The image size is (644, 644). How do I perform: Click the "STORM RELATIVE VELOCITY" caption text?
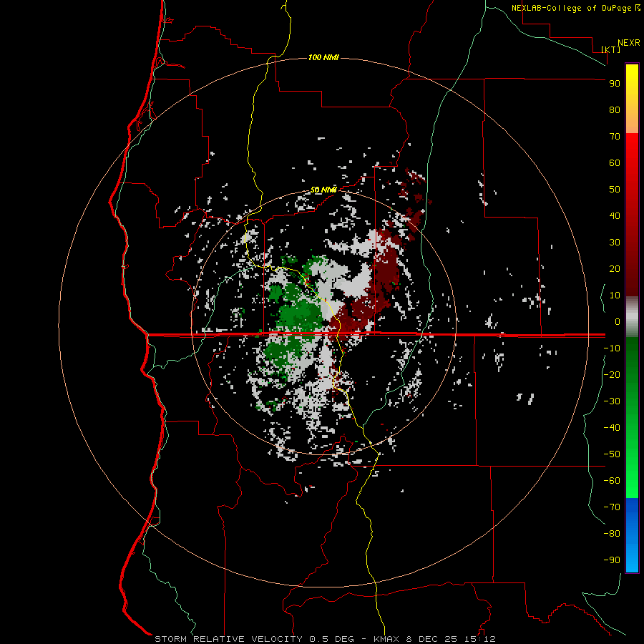229,639
